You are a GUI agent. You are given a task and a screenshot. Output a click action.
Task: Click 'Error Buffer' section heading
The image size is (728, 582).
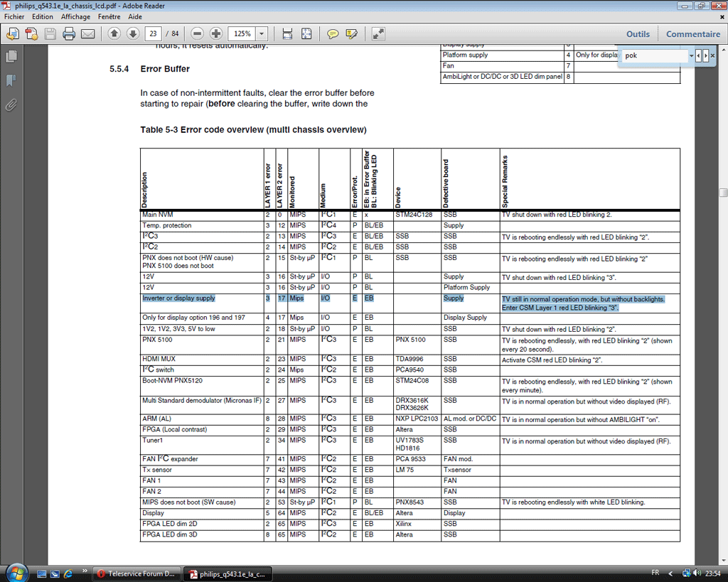pyautogui.click(x=165, y=69)
